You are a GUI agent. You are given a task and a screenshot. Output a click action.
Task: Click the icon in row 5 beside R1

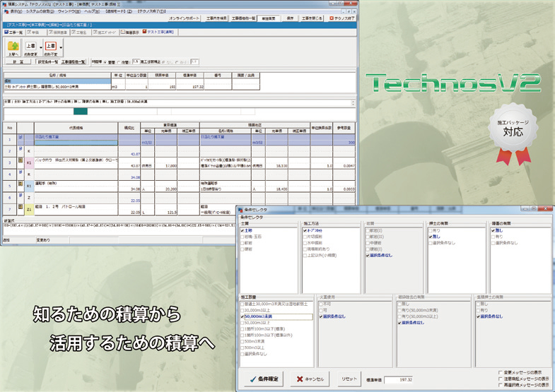pyautogui.click(x=21, y=184)
